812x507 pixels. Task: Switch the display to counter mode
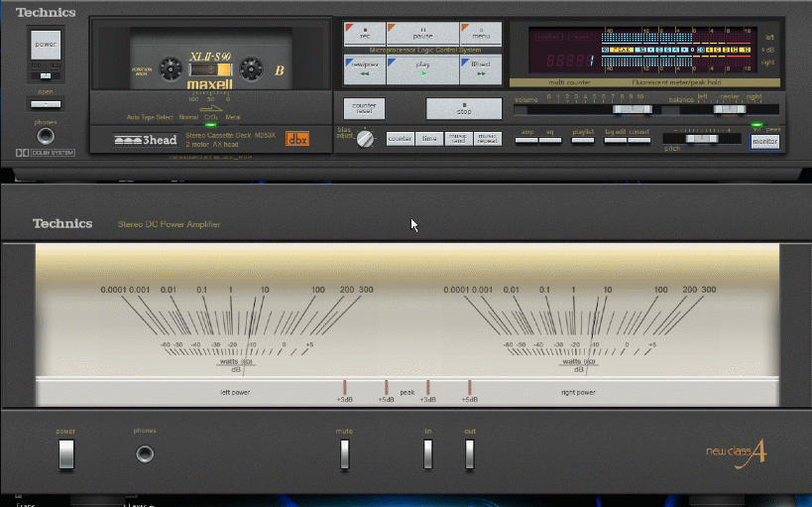point(400,139)
